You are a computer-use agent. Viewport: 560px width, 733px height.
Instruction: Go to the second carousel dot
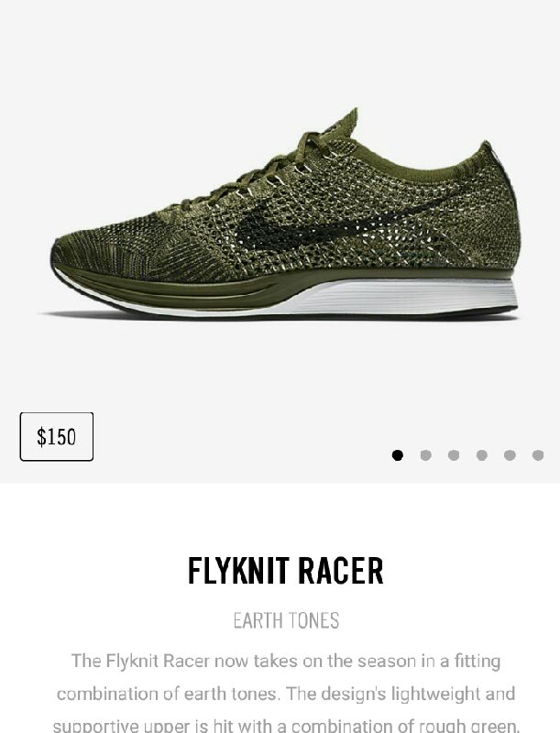[x=425, y=455]
